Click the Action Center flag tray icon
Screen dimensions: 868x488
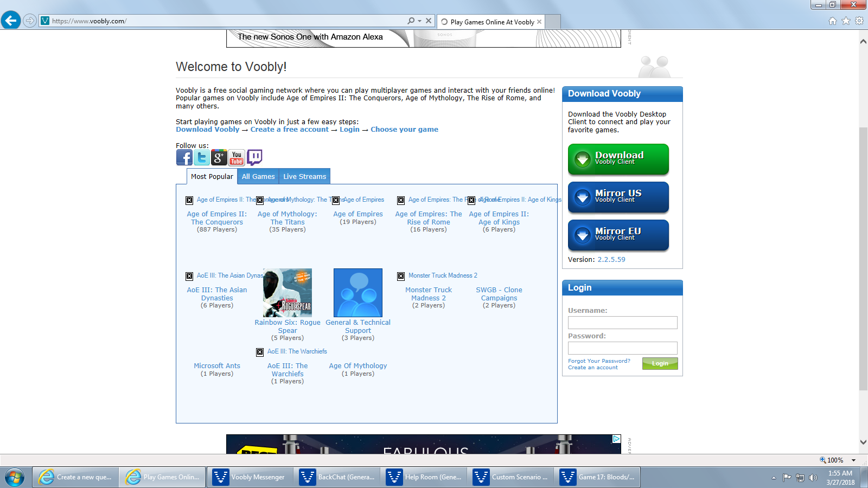pos(787,478)
